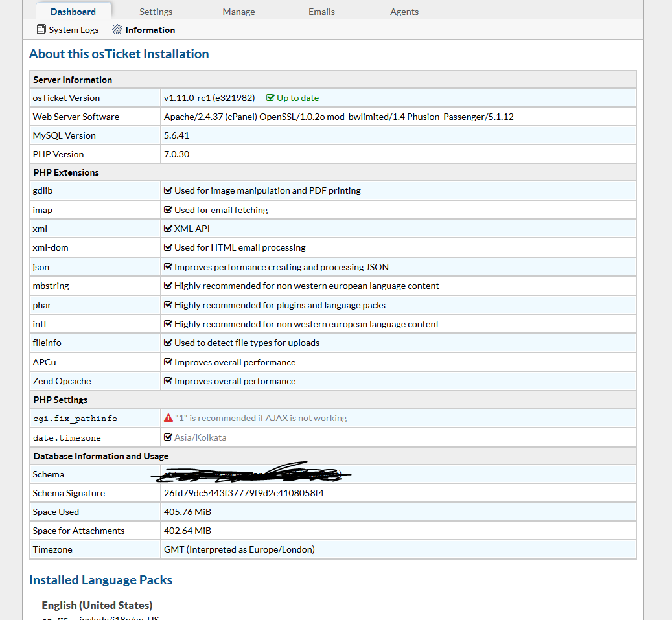
Task: Click the check icon in the fileinfo row
Action: tap(168, 342)
